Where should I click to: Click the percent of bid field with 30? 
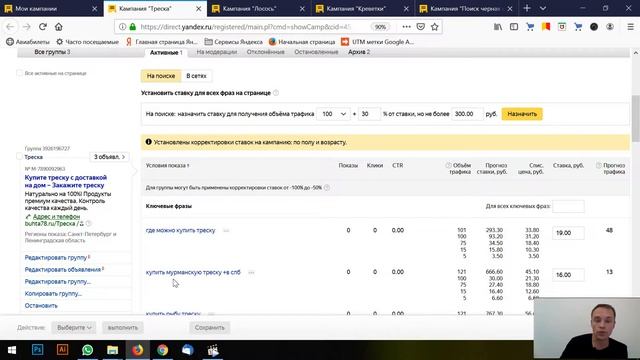point(369,114)
